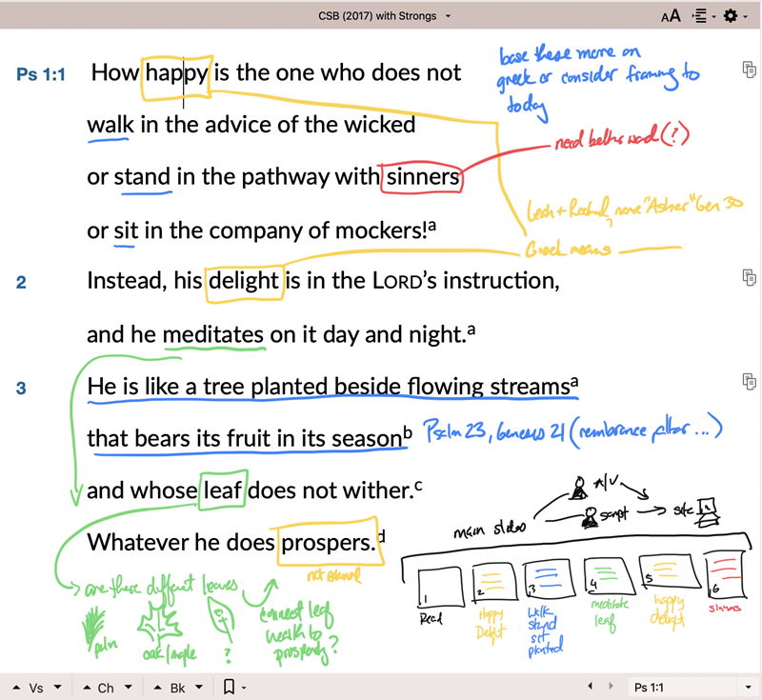
Task: Go to next chapter with Ch down arrow
Action: pos(127,687)
